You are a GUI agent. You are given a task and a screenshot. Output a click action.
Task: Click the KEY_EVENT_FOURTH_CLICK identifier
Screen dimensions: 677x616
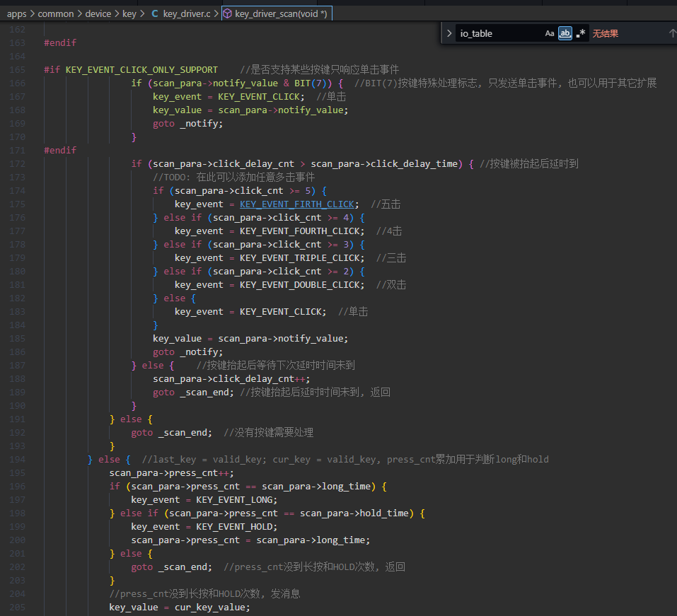click(x=300, y=231)
